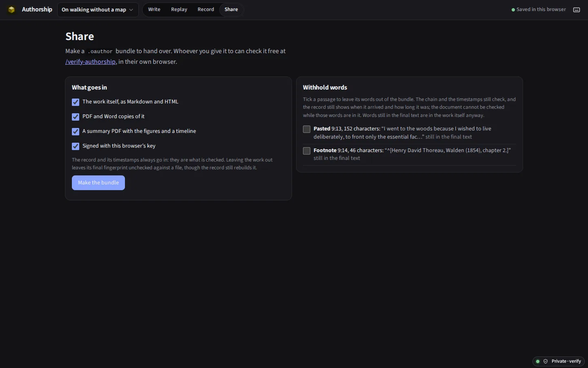Click the "Share" page heading
This screenshot has width=588, height=368.
tap(80, 36)
